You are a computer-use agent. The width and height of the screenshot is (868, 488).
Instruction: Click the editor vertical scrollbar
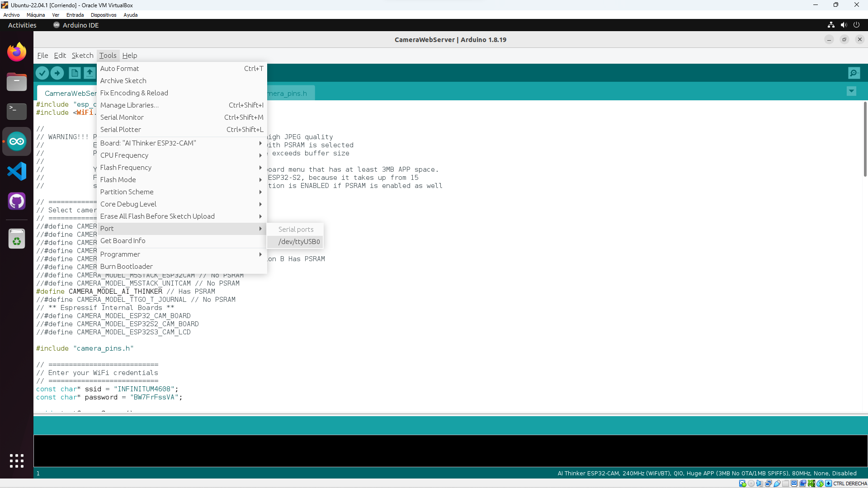click(865, 140)
